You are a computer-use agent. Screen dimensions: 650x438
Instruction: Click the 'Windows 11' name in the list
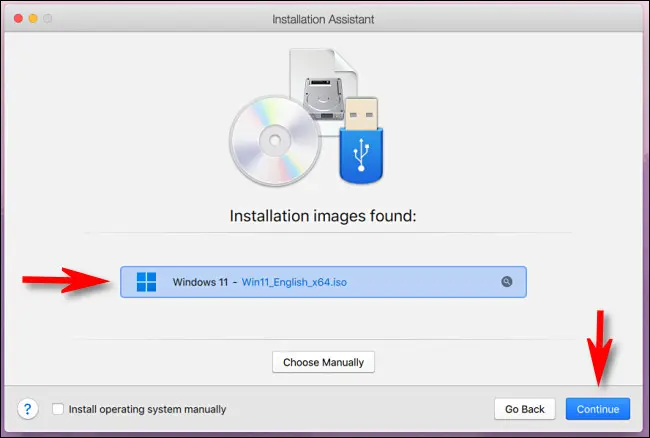point(202,282)
